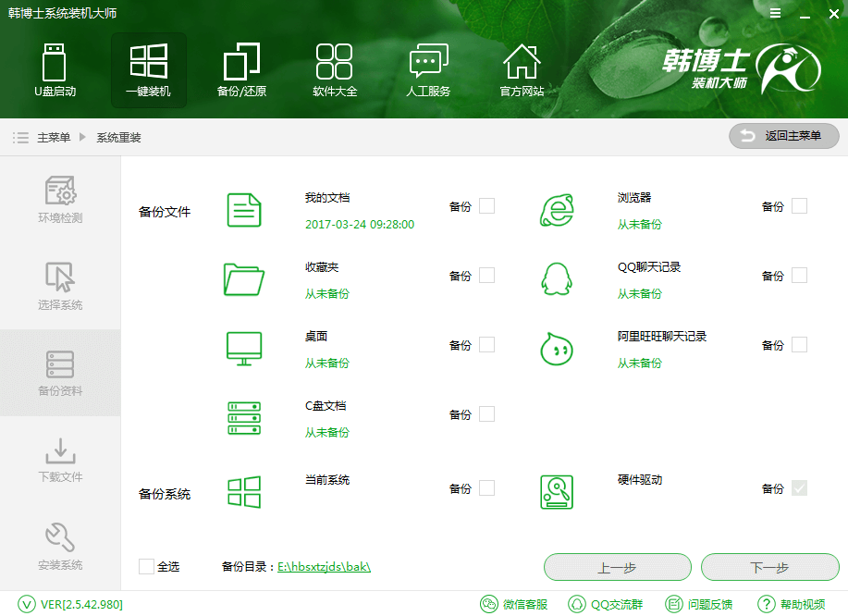Open 微信客服 in the status bar

(x=514, y=604)
